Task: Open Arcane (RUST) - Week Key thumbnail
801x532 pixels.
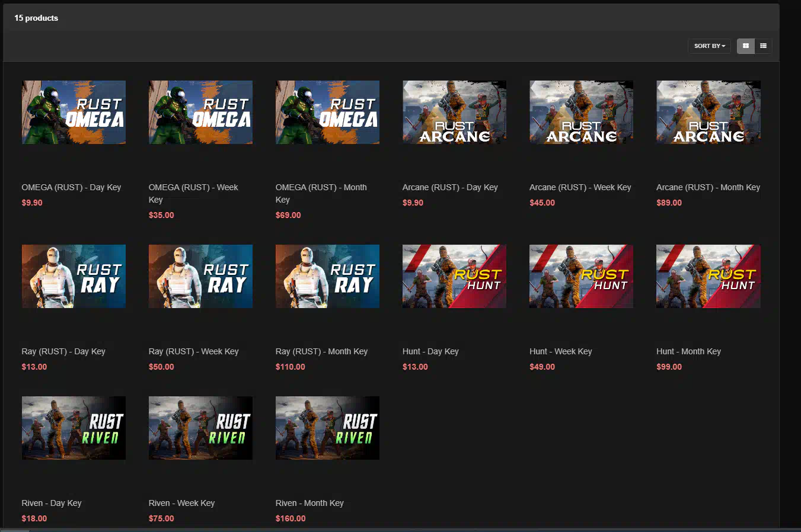Action: click(x=581, y=112)
